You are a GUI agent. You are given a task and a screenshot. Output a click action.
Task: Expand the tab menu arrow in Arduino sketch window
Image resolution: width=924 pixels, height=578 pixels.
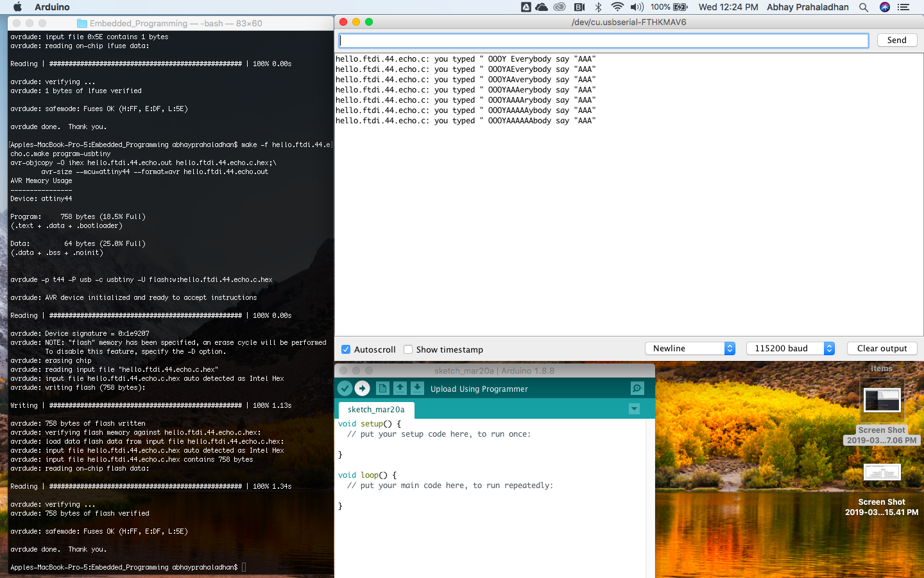tap(634, 409)
